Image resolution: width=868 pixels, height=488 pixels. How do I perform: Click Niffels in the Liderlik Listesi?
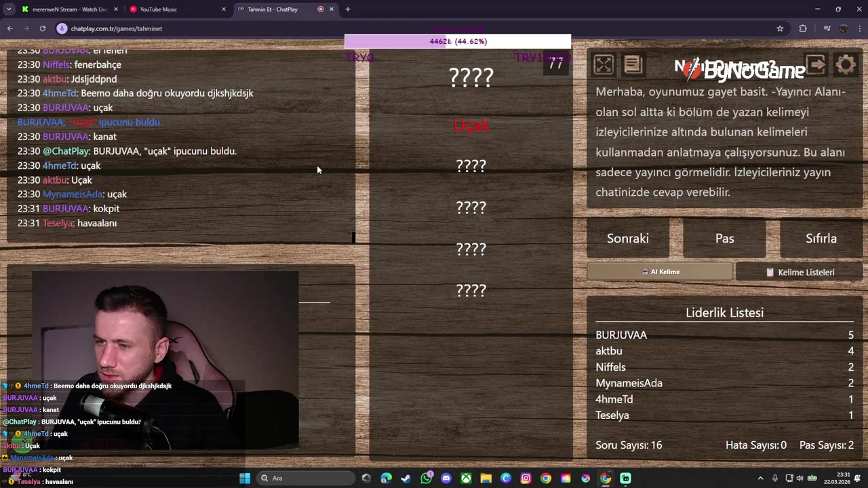pyautogui.click(x=610, y=367)
